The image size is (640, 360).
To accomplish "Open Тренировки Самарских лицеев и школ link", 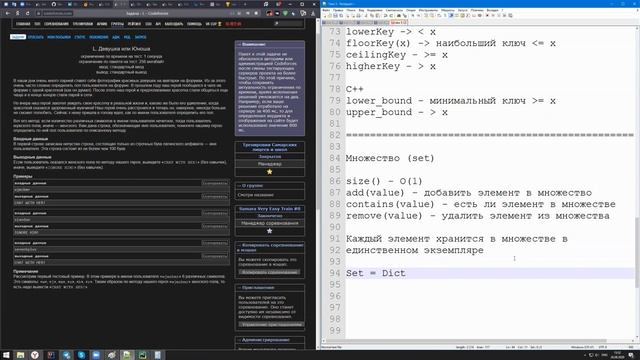I will [x=269, y=147].
